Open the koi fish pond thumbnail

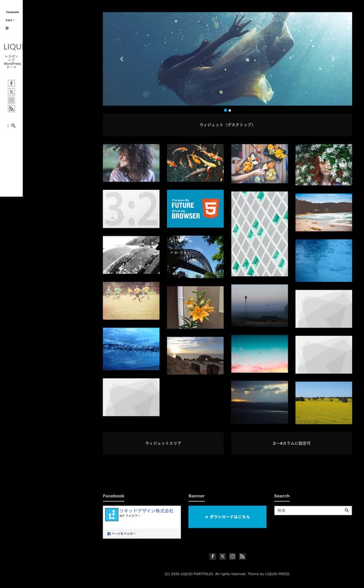195,163
